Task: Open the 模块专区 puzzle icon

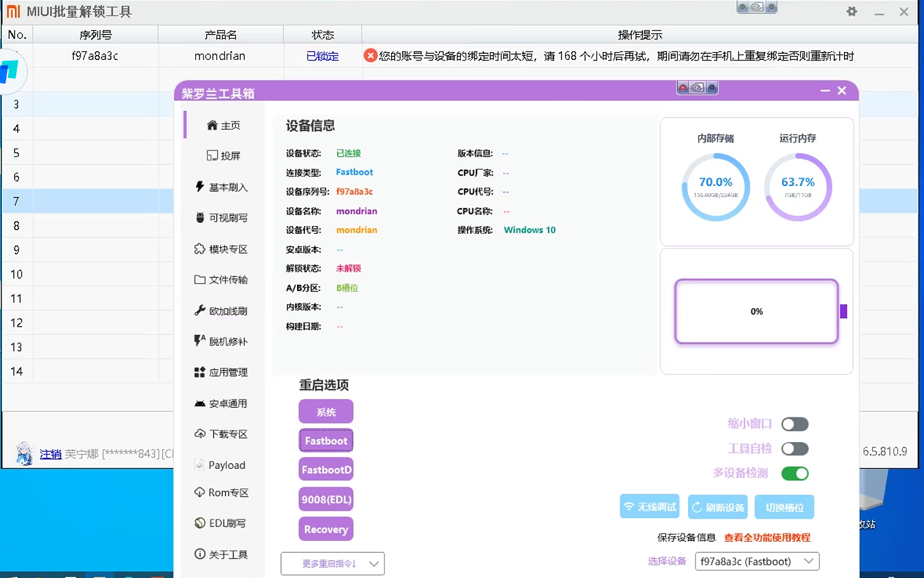Action: click(x=199, y=249)
